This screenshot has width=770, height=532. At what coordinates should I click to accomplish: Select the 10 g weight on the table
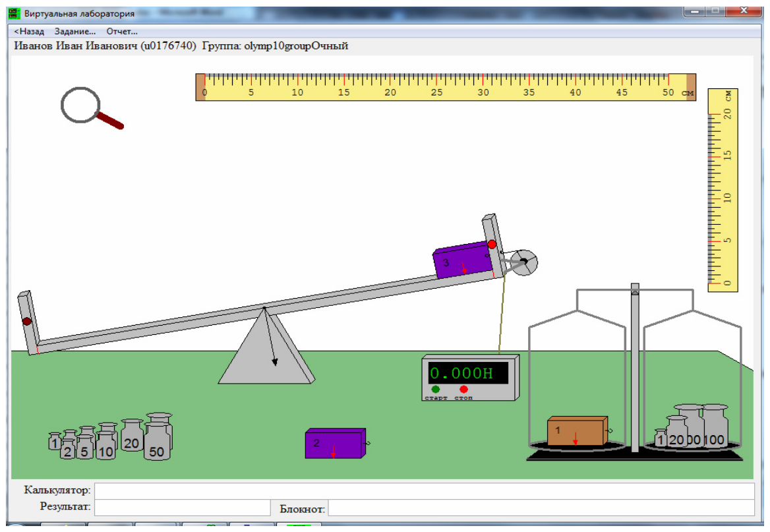[x=105, y=446]
